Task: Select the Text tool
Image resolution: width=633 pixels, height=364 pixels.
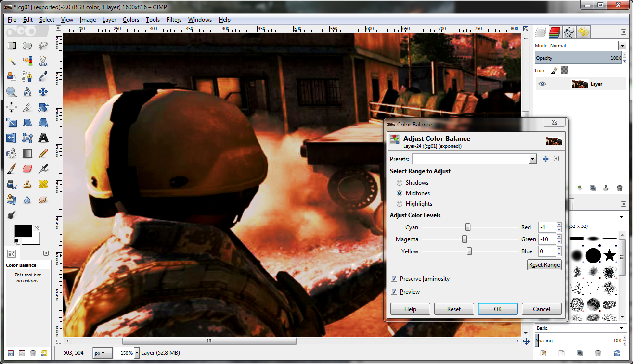Action: tap(43, 138)
